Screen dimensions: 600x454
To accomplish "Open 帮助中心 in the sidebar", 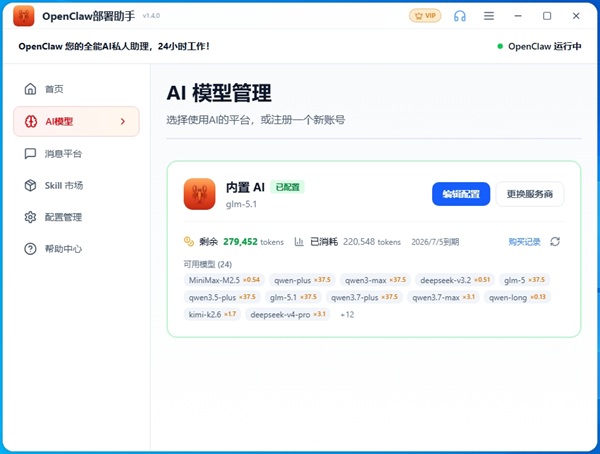I will (77, 249).
